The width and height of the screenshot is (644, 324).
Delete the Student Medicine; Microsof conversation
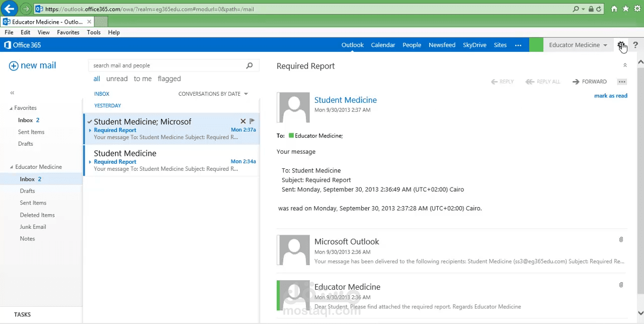pos(243,121)
